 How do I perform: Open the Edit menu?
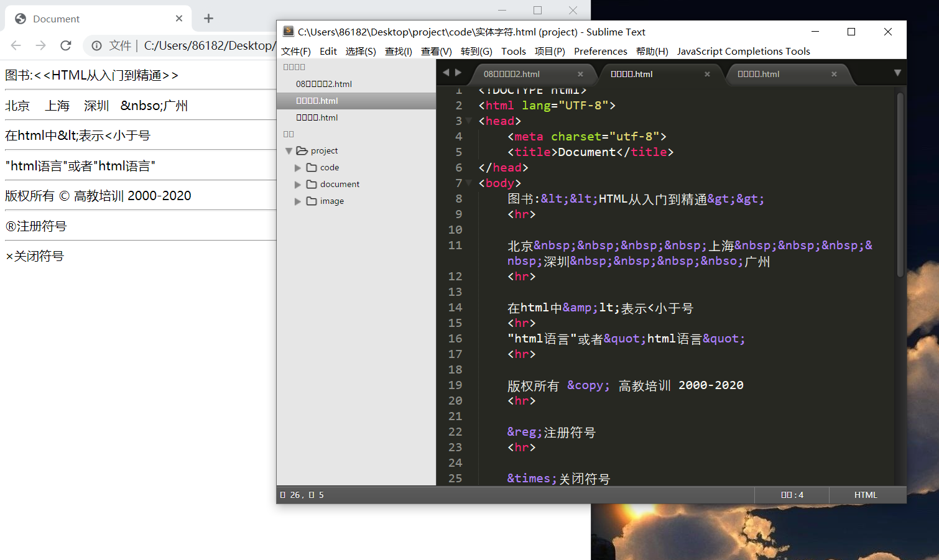click(328, 51)
